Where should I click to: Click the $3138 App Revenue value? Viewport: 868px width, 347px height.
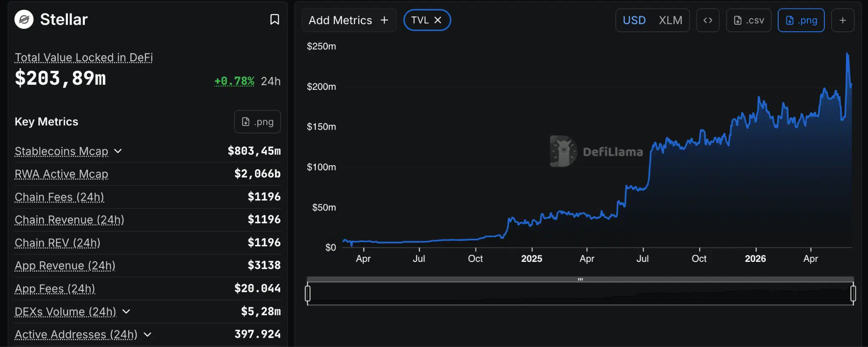[x=264, y=265]
